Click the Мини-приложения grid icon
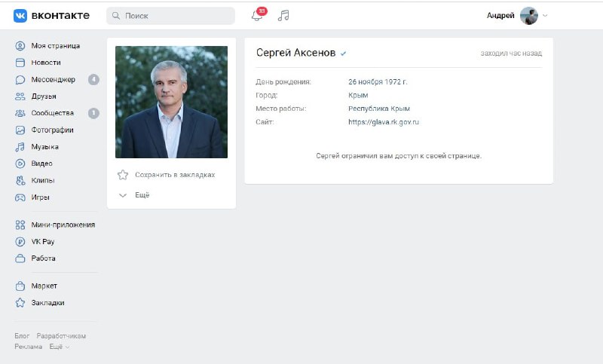603x364 pixels. pos(20,225)
